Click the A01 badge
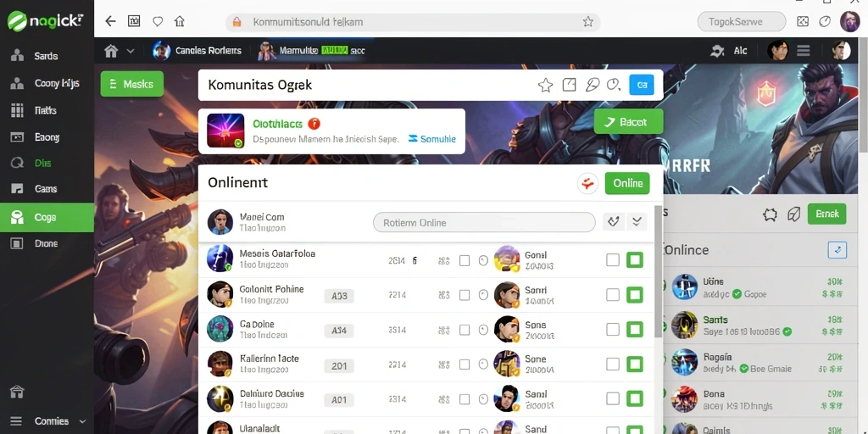868x434 pixels. [x=339, y=400]
